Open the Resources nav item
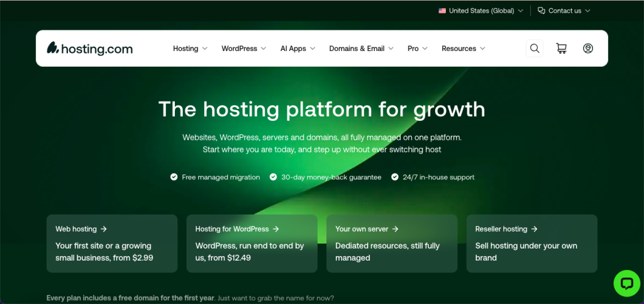The height and width of the screenshot is (304, 644). tap(464, 48)
